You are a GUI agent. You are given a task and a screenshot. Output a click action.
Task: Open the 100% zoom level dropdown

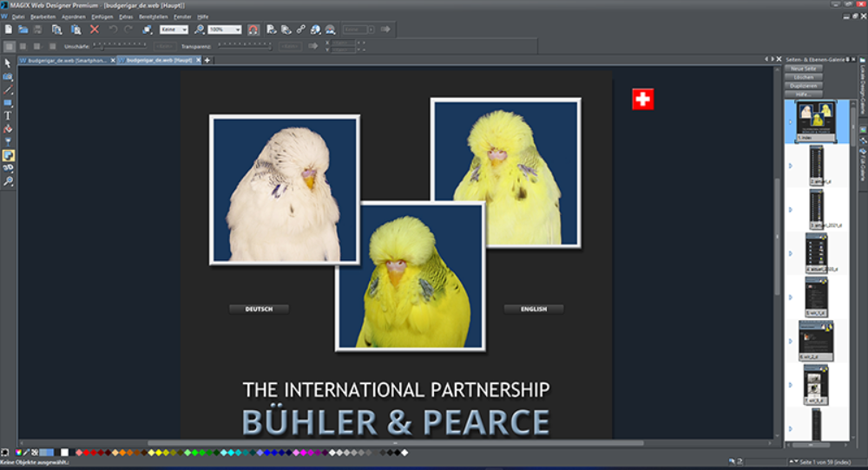coord(225,29)
